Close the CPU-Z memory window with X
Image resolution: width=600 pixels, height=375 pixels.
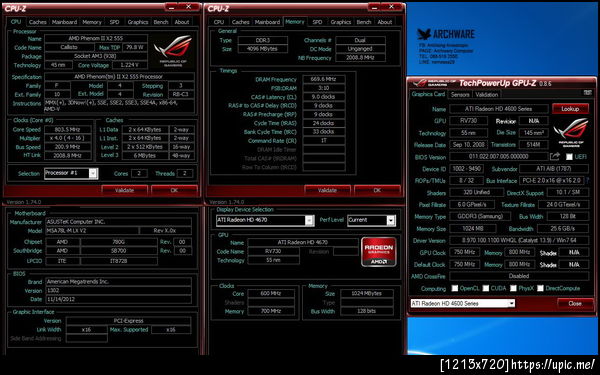pyautogui.click(x=391, y=7)
